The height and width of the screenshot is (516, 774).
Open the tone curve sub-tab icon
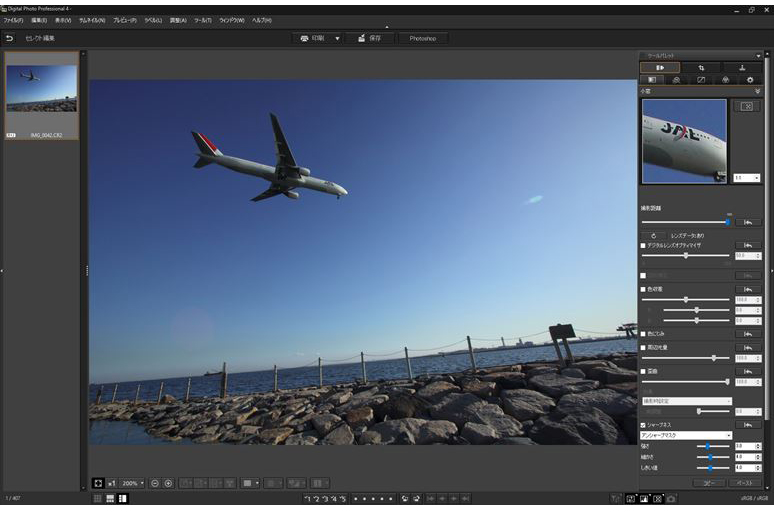coord(701,79)
